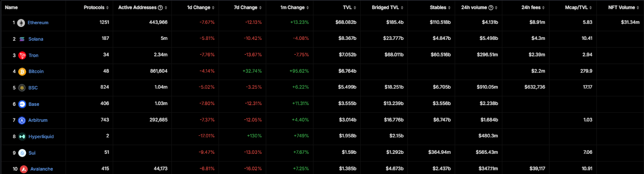
Task: Click the BSC chain logo icon
Action: tap(22, 88)
